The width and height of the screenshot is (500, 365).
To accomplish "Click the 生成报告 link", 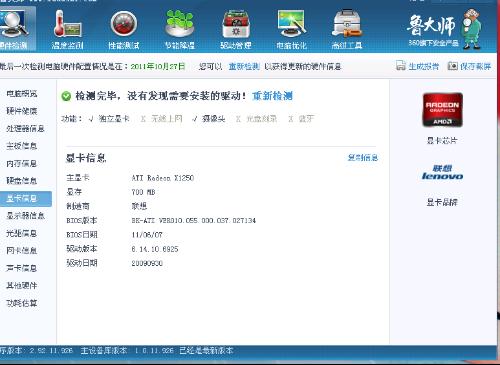I will pos(424,66).
